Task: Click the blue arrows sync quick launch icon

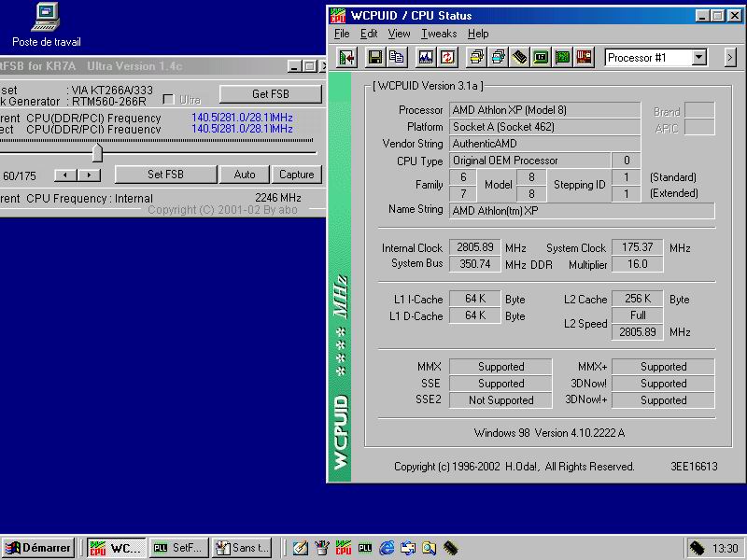Action: (x=408, y=548)
